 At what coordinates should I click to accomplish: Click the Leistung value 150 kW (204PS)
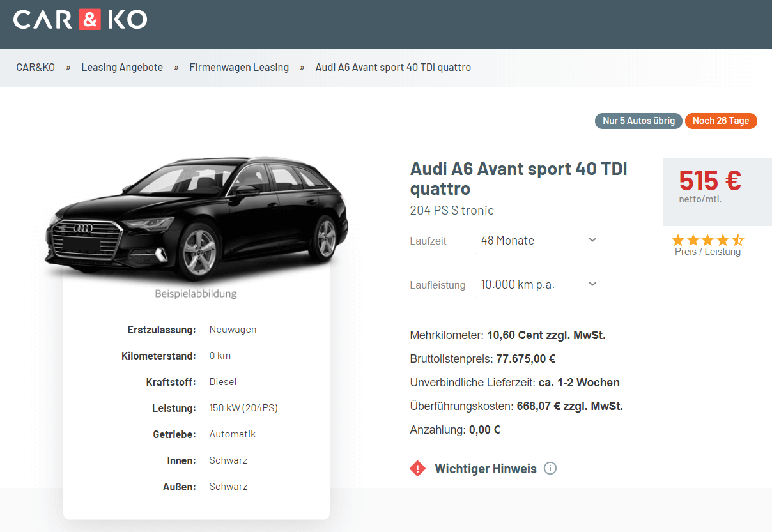[x=243, y=408]
